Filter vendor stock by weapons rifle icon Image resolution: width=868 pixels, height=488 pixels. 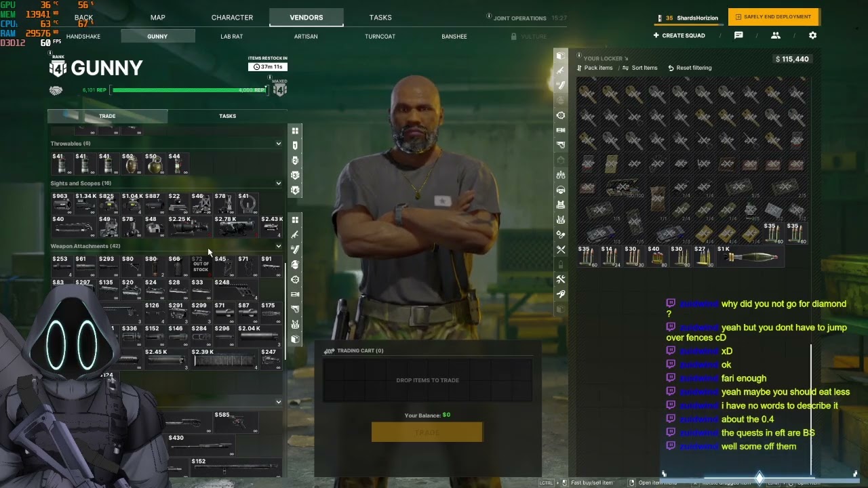click(295, 235)
